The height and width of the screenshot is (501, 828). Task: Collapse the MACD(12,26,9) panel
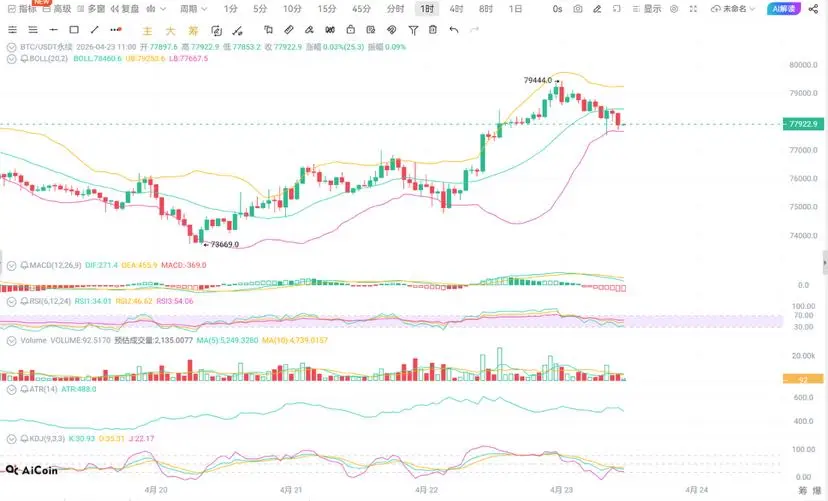12,266
